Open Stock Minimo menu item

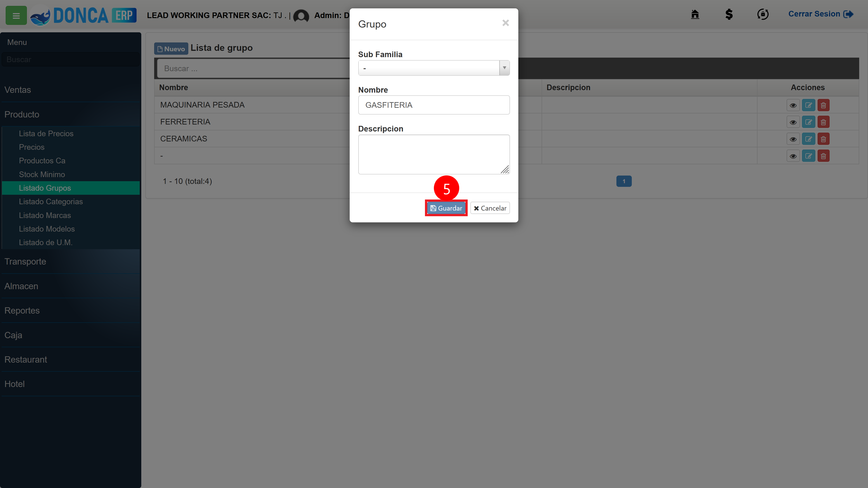point(71,174)
